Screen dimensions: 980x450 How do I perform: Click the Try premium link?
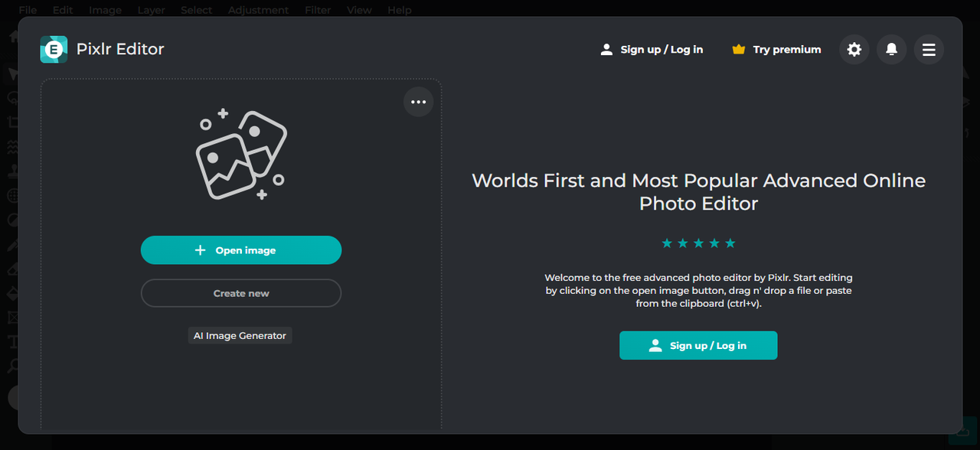tap(776, 50)
